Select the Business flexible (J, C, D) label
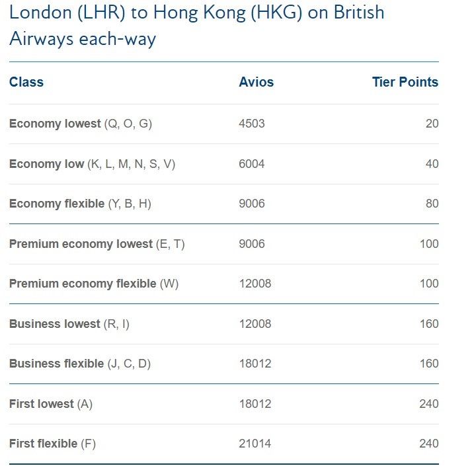Viewport: 476px width, 474px height. pyautogui.click(x=79, y=364)
